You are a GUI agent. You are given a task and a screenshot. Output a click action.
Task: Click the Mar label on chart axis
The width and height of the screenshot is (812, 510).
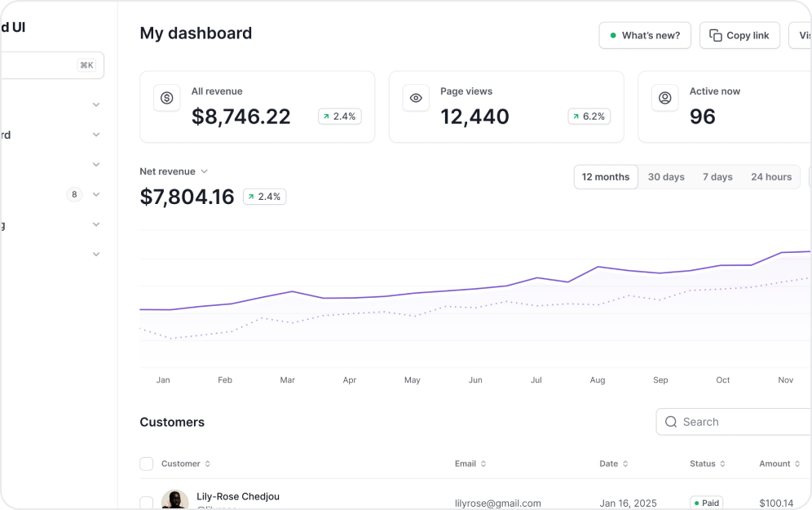[x=288, y=380]
